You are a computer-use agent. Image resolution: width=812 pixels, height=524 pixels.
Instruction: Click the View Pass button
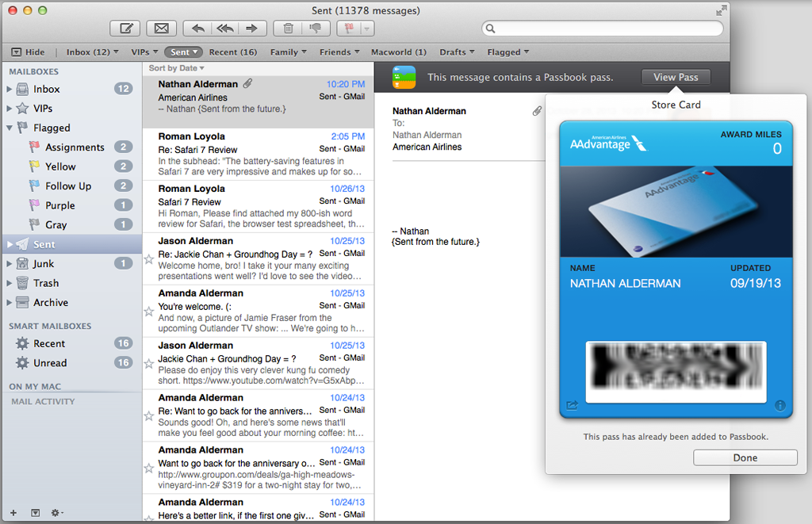pos(676,77)
